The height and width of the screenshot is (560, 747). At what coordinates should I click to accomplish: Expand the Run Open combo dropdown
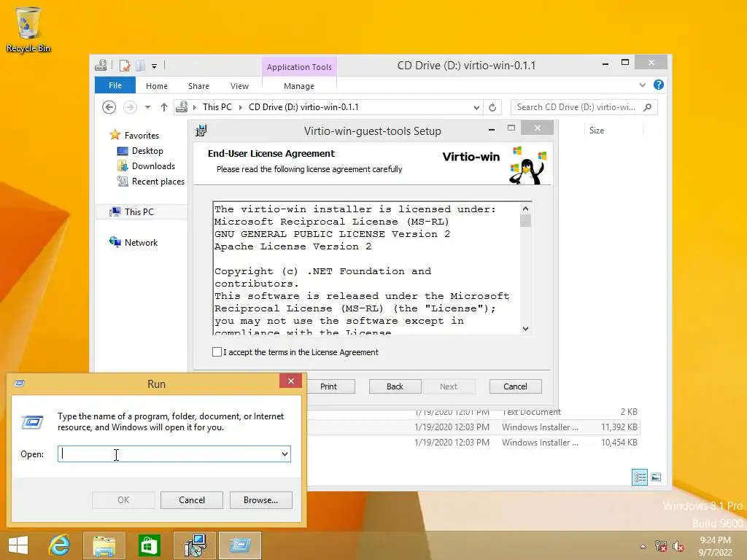(285, 454)
